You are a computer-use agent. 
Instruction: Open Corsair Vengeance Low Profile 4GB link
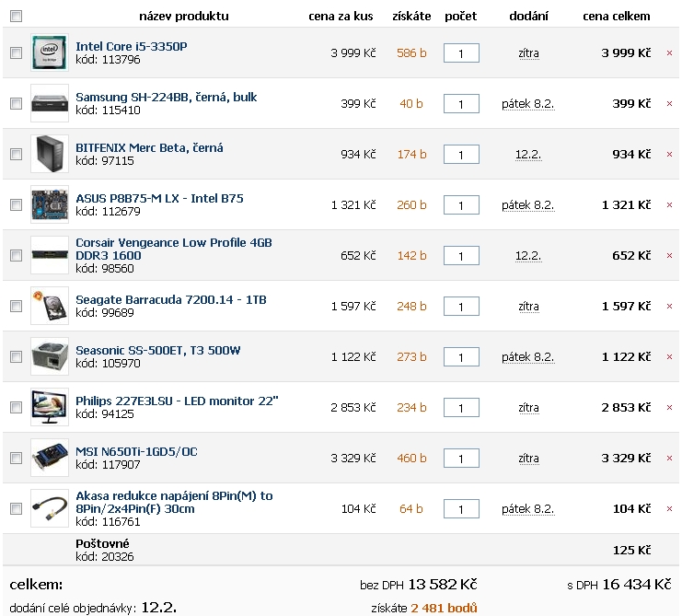pos(174,249)
